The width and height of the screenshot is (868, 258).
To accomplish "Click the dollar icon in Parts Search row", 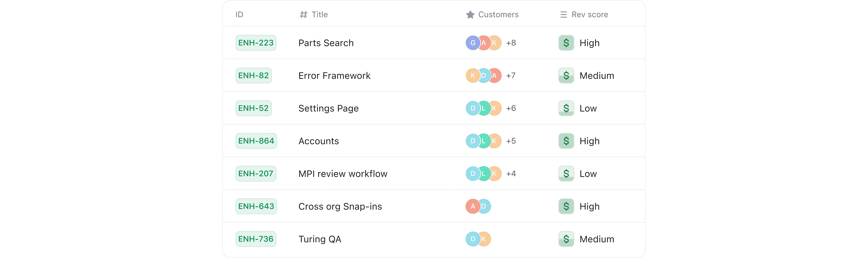I will (566, 43).
